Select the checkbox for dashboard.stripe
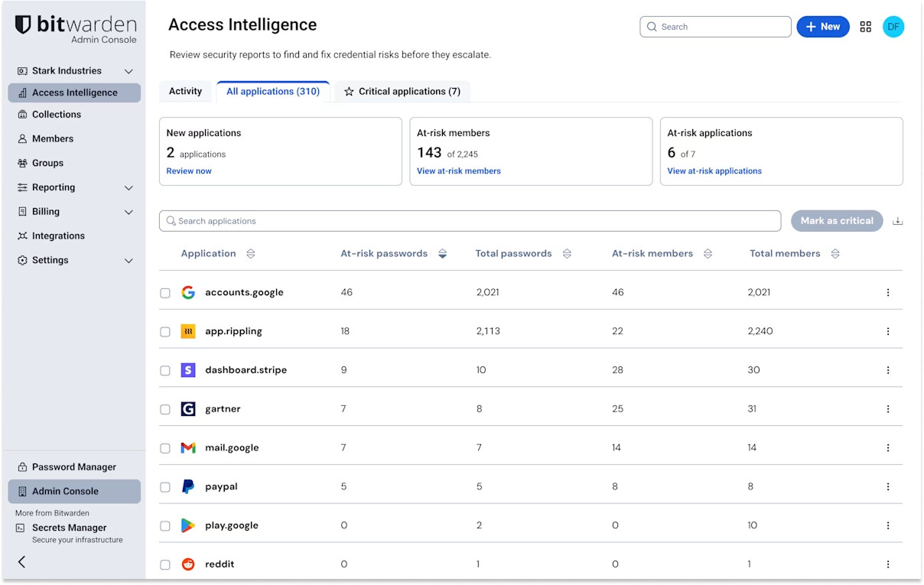The height and width of the screenshot is (585, 924). [164, 370]
